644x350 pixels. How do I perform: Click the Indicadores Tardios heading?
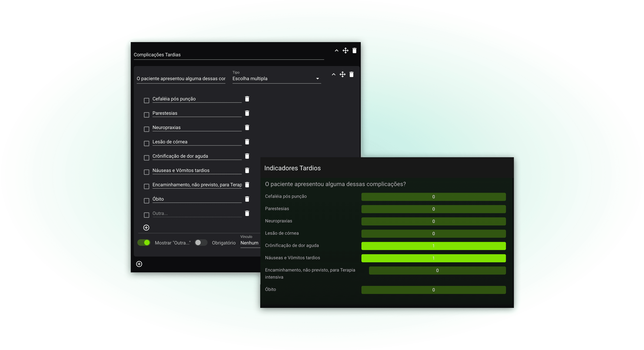point(292,168)
